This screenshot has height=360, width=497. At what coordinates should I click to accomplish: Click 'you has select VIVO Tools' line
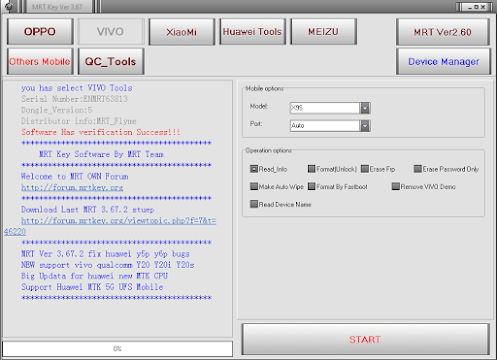(77, 88)
